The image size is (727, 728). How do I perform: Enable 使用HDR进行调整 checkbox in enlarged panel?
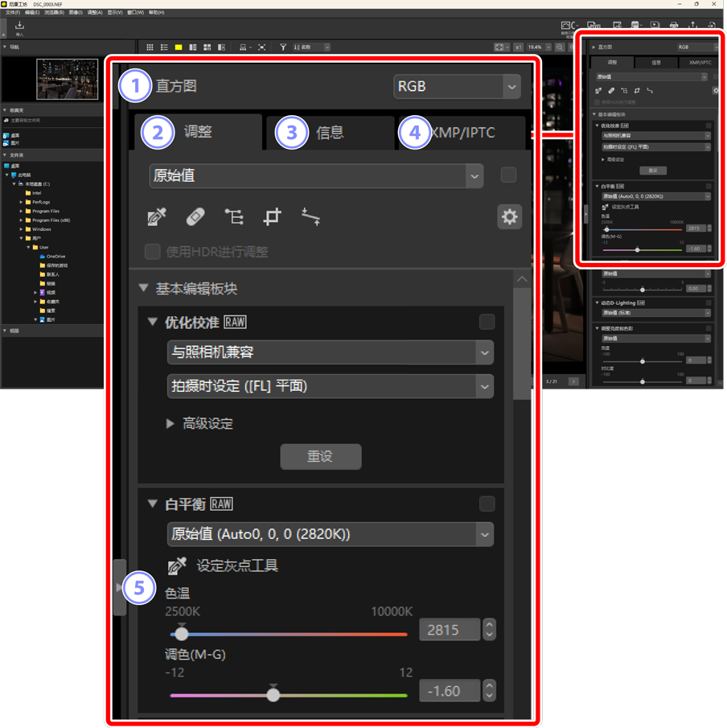click(152, 252)
